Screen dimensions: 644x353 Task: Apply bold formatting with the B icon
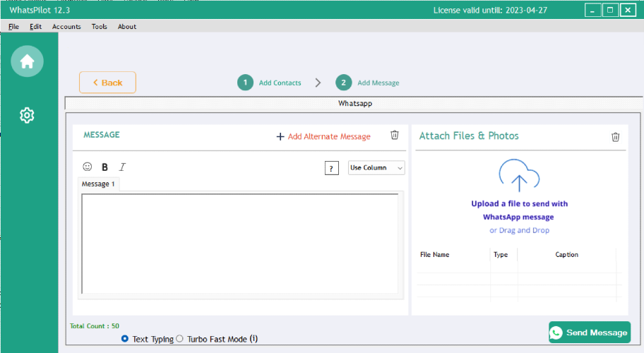pyautogui.click(x=105, y=167)
